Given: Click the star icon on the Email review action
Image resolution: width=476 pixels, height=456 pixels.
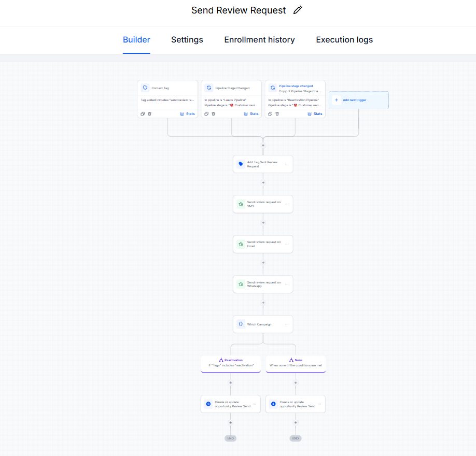Looking at the screenshot, I should [241, 244].
